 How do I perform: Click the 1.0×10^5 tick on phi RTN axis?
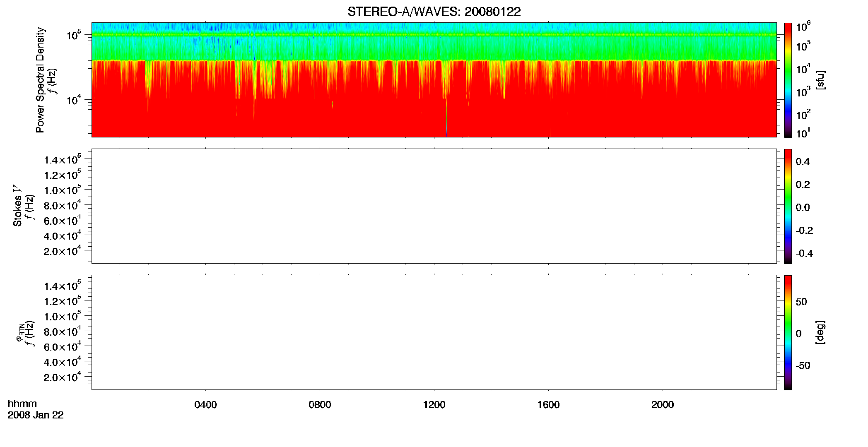[x=63, y=316]
